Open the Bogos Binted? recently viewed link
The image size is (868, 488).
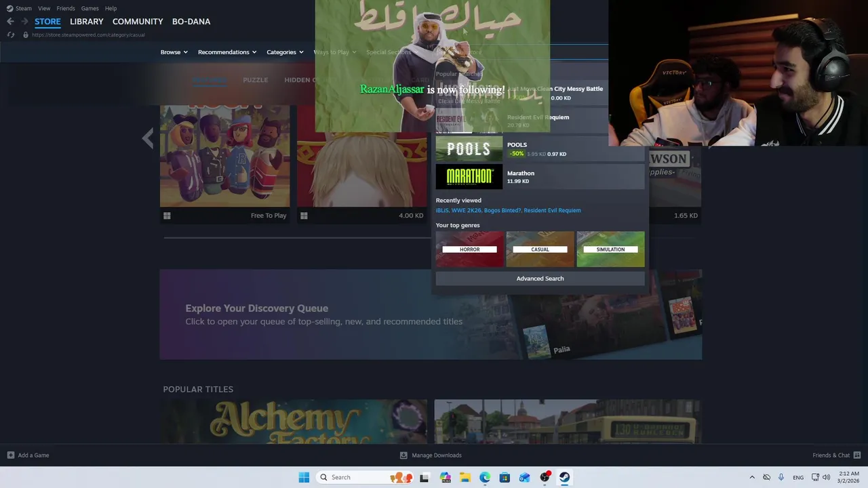(x=502, y=210)
